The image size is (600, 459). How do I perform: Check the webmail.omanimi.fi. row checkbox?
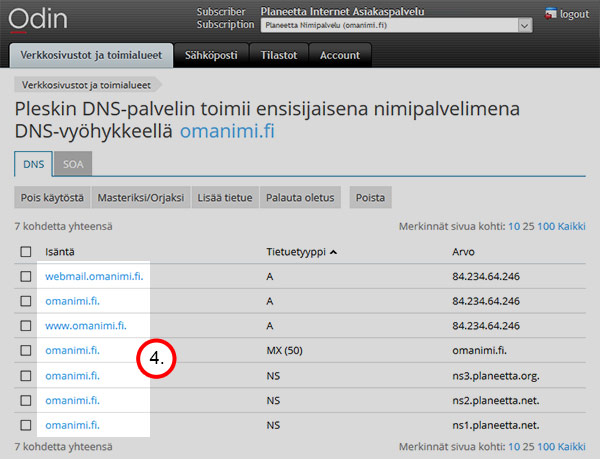[26, 276]
